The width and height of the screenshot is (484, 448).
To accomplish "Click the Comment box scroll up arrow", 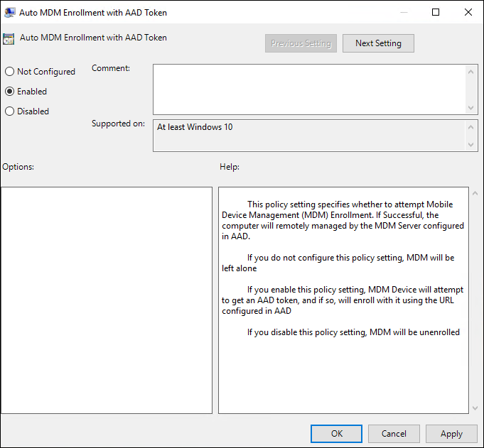I will coord(471,70).
